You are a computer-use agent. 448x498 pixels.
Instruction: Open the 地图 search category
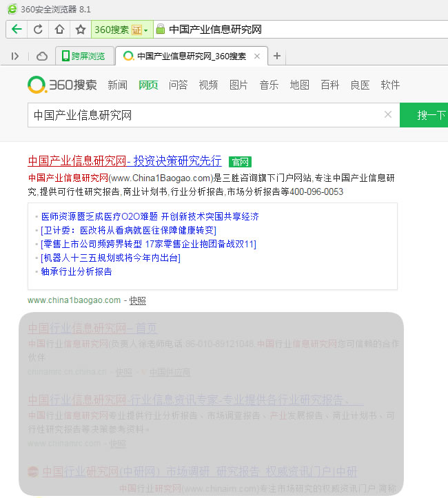pyautogui.click(x=300, y=85)
